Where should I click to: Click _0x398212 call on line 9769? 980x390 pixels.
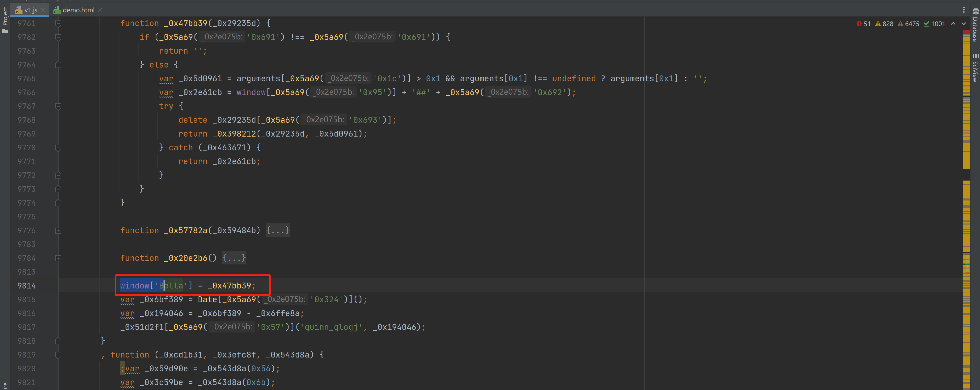[x=234, y=134]
